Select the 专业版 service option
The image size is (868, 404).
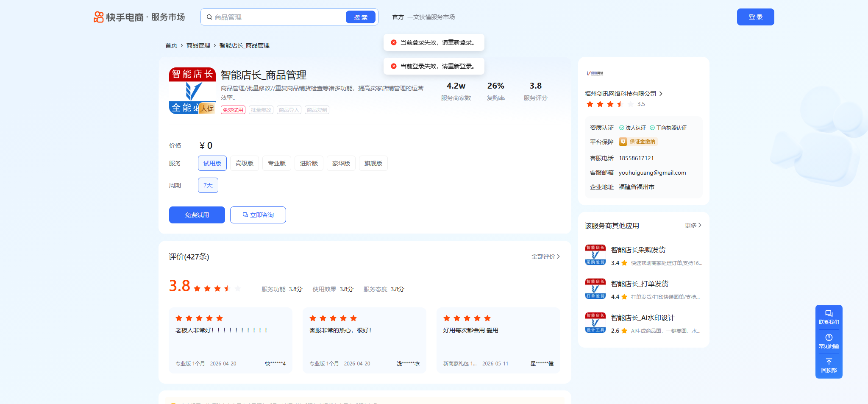[x=277, y=163]
